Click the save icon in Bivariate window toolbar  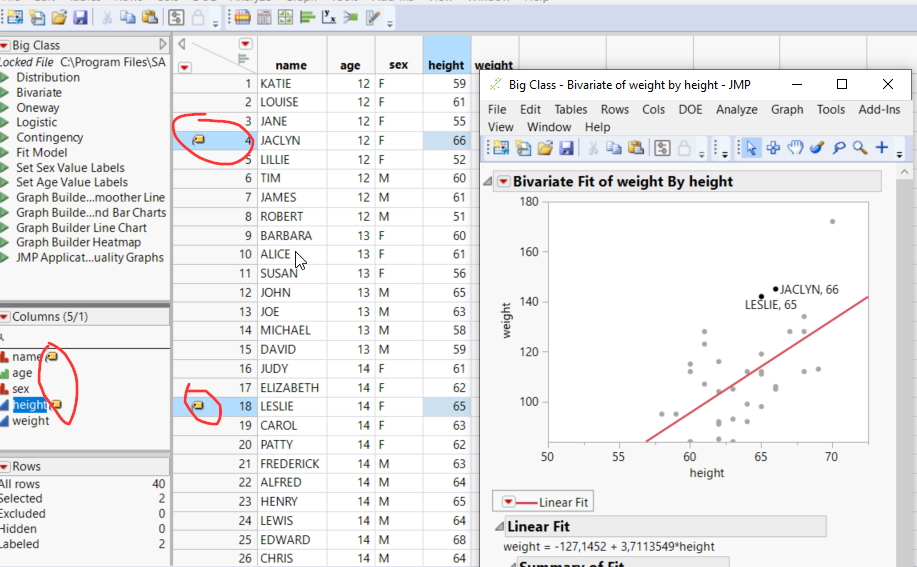tap(566, 148)
